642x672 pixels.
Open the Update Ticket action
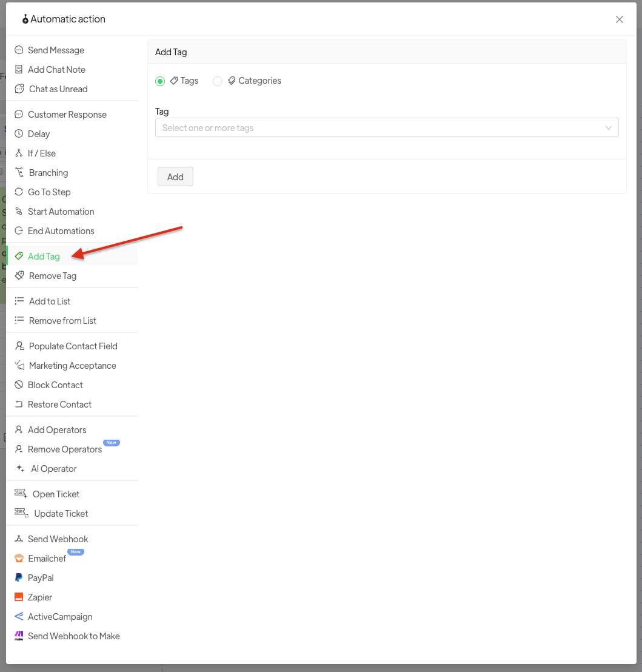click(x=61, y=514)
